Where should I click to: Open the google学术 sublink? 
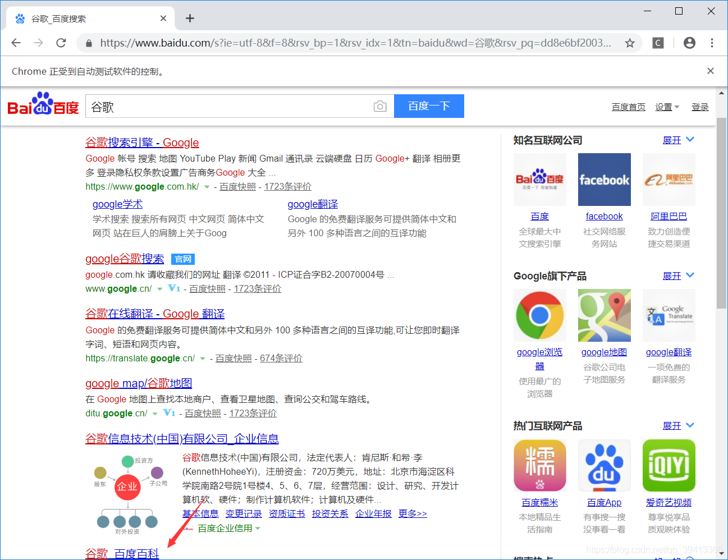pos(117,204)
